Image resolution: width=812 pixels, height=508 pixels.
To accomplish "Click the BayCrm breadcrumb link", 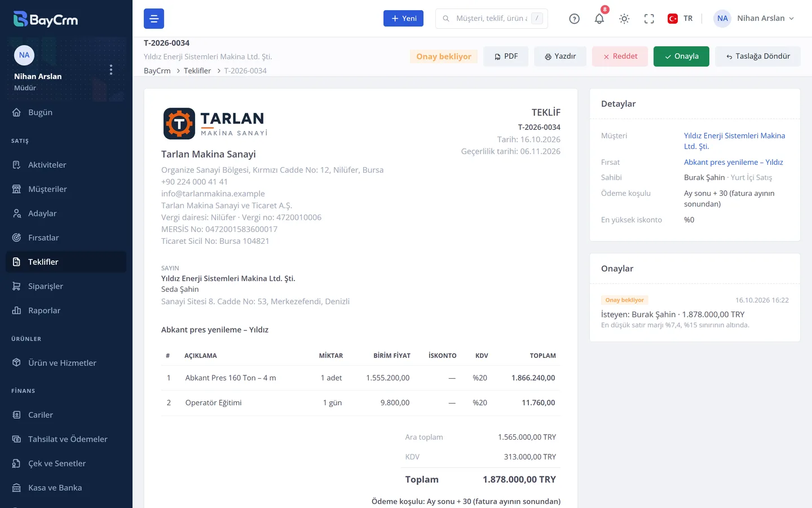I will (157, 71).
